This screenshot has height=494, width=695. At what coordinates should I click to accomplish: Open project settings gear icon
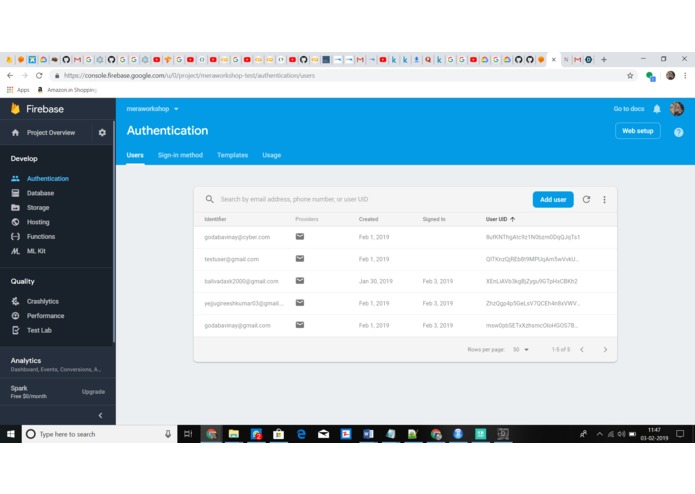point(102,132)
